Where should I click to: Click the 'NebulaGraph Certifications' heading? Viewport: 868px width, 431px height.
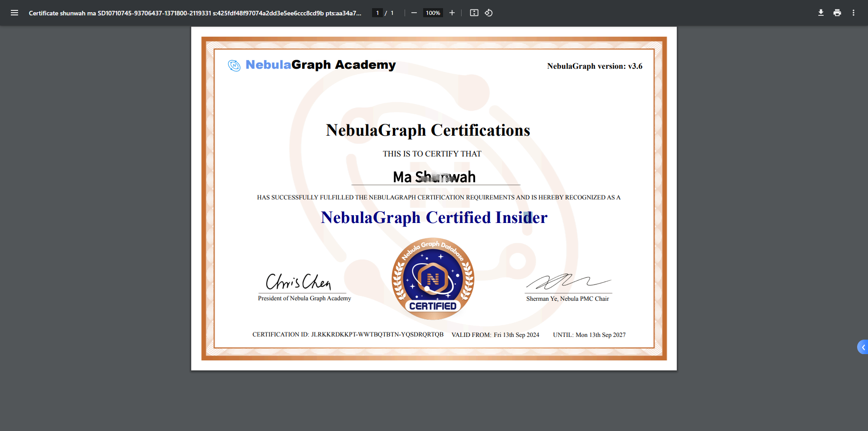pyautogui.click(x=428, y=130)
